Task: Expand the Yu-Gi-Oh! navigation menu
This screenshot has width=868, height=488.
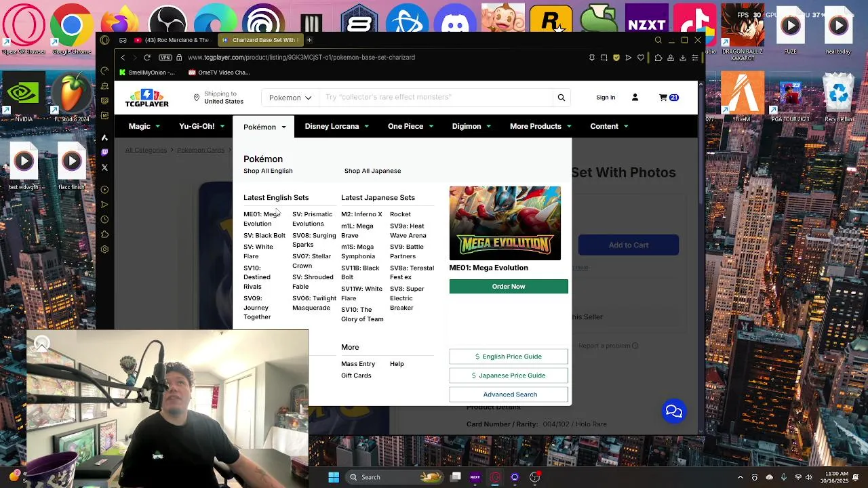Action: pyautogui.click(x=201, y=126)
